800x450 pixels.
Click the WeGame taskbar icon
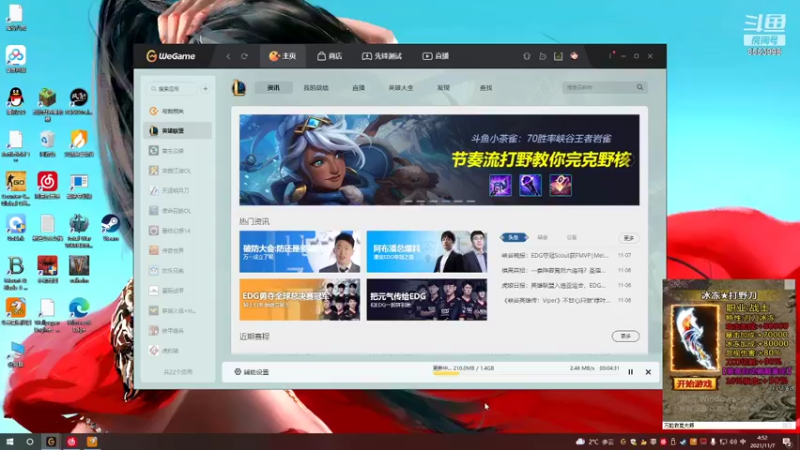(51, 441)
